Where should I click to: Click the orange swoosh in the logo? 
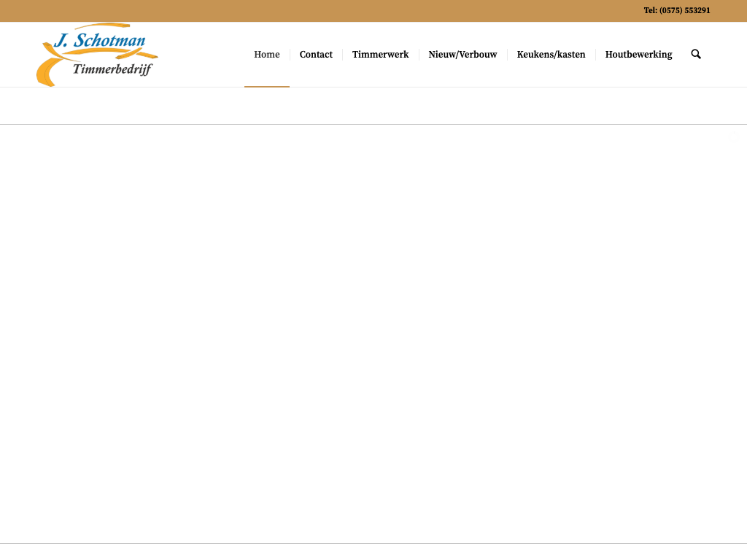47,71
